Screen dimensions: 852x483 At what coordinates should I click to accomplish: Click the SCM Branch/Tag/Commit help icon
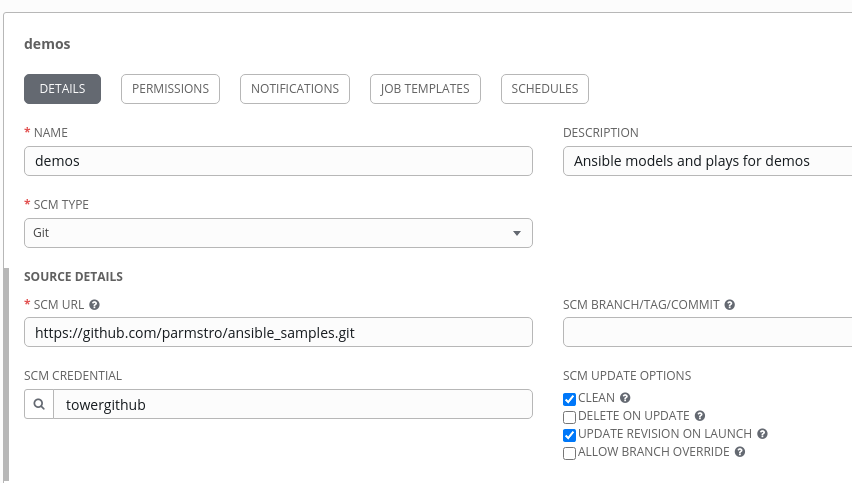click(730, 305)
